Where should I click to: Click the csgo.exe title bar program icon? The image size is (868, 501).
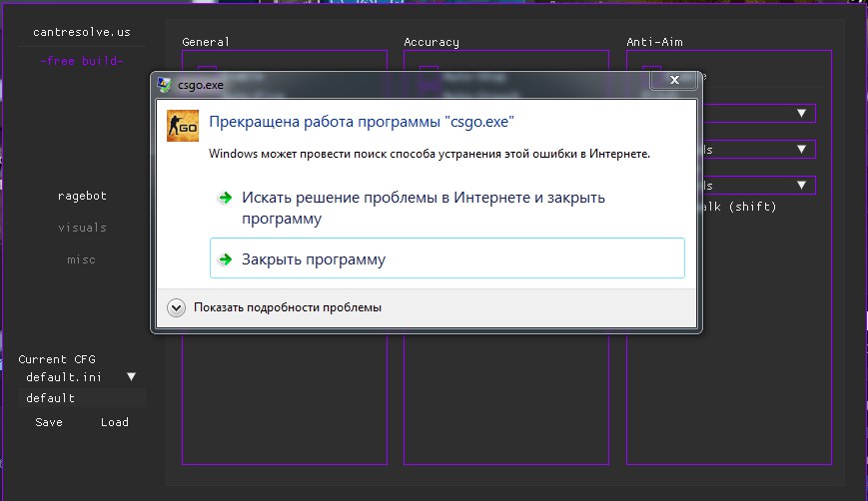coord(164,85)
